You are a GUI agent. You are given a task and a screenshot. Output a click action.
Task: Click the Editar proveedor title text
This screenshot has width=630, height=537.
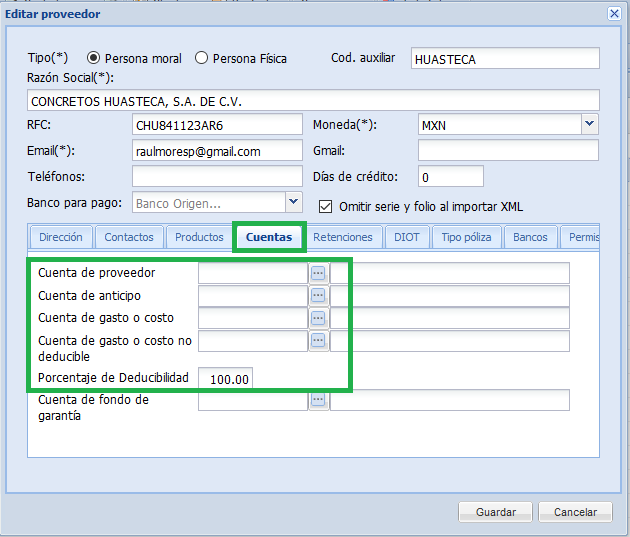point(52,14)
